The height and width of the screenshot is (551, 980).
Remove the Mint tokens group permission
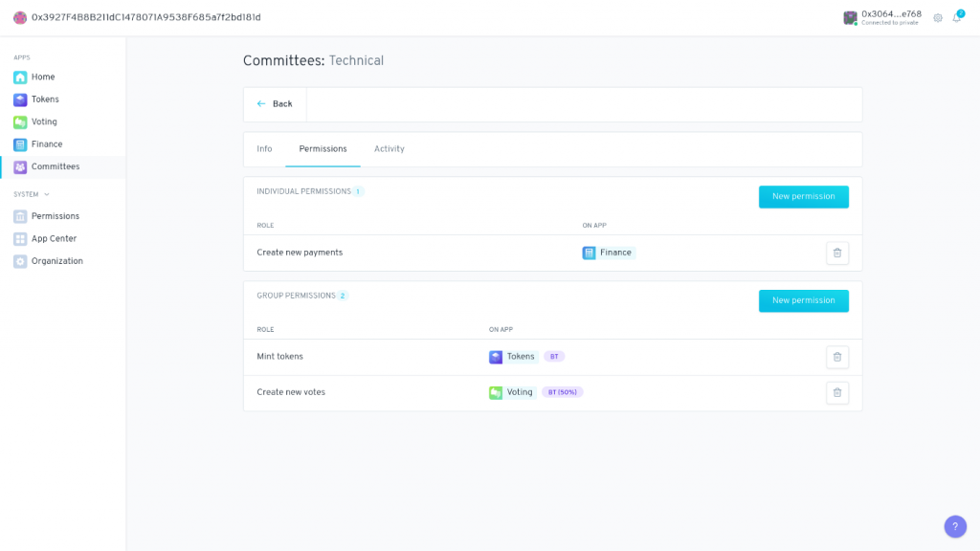pos(837,357)
